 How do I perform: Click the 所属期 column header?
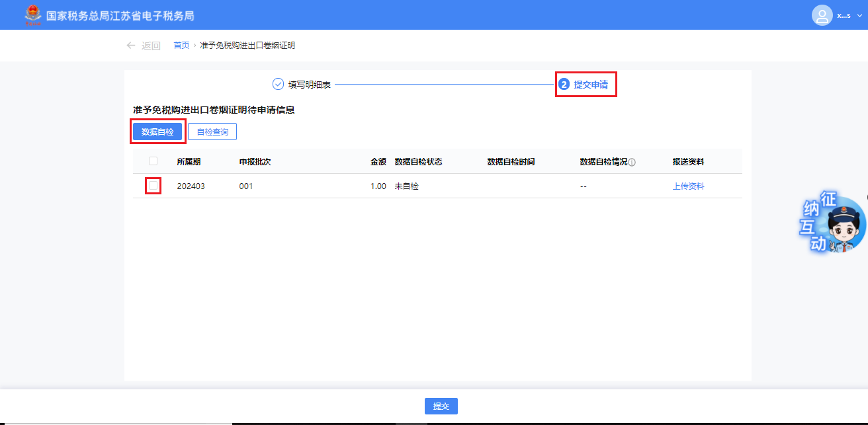click(x=189, y=162)
